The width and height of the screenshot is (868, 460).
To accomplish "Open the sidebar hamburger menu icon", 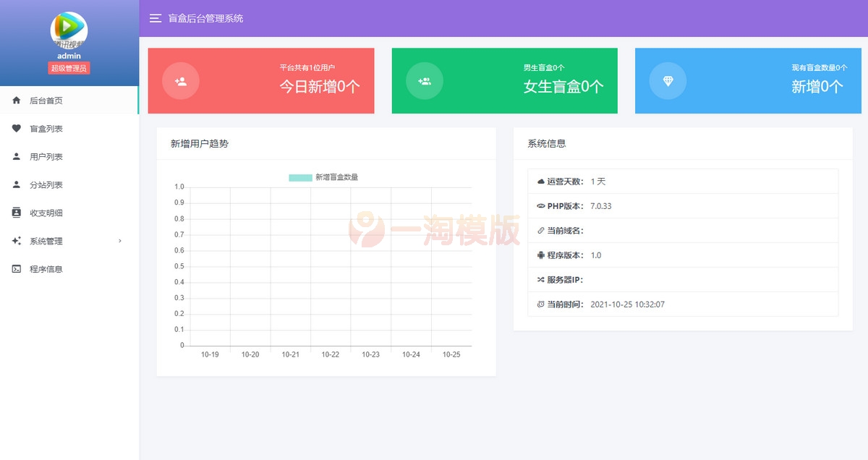I will [x=155, y=19].
